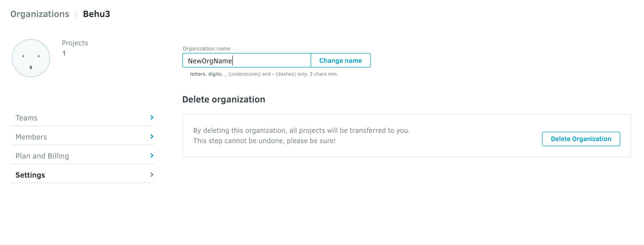644x245 pixels.
Task: Click the "cannot be undone" warning text
Action: click(264, 141)
